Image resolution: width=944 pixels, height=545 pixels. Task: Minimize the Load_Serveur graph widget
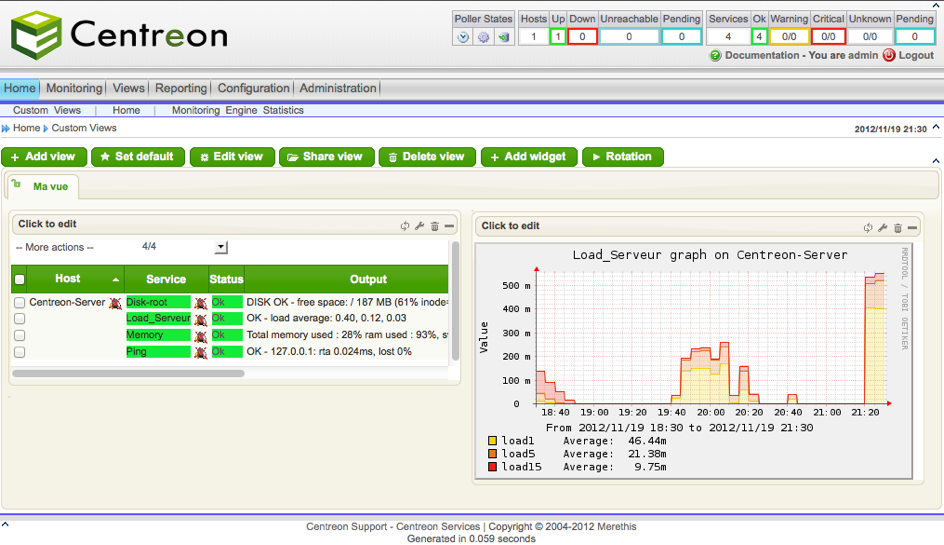coord(913,228)
